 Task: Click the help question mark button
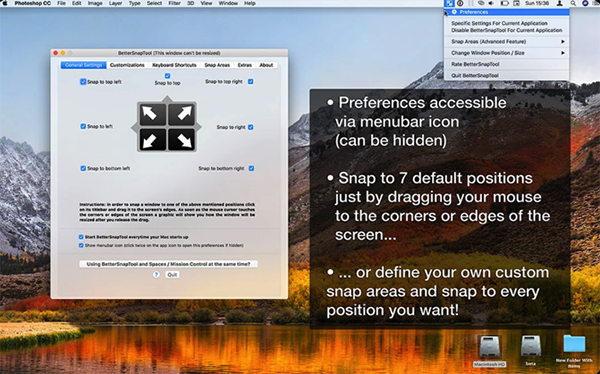[156, 274]
